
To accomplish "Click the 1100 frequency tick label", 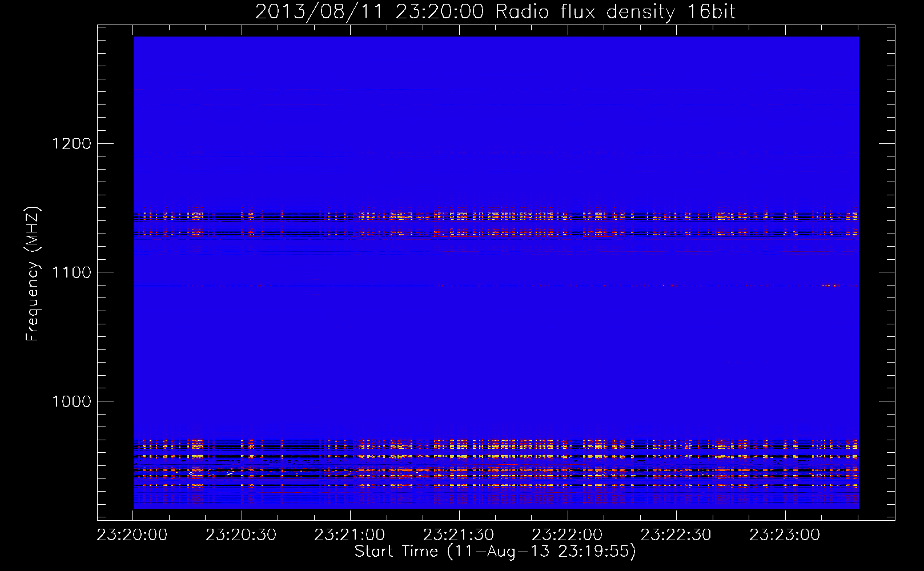I will 72,272.
